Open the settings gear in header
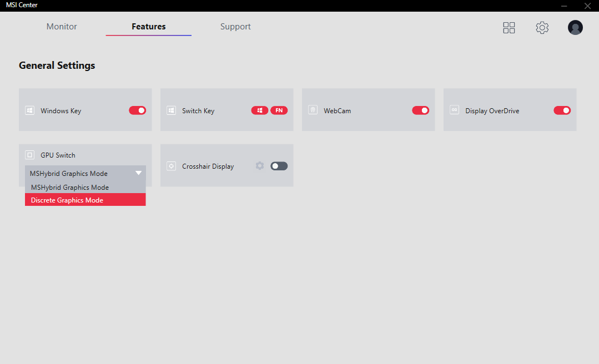This screenshot has width=599, height=364. [542, 28]
